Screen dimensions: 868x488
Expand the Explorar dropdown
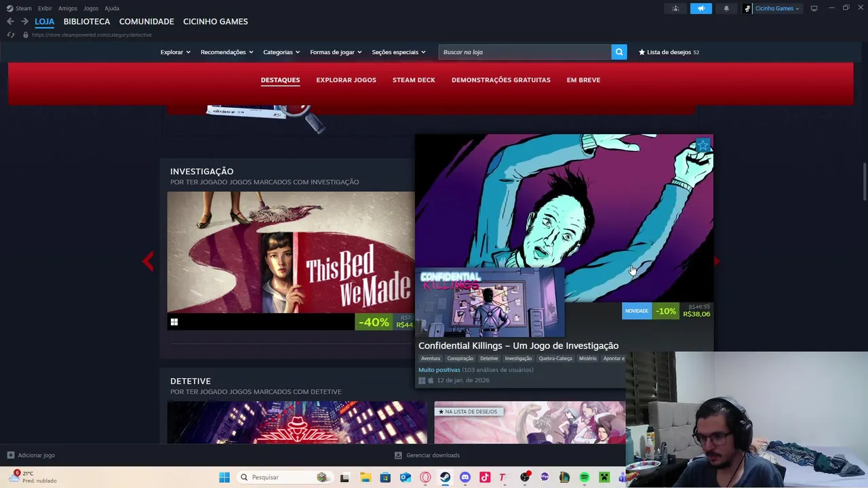coord(175,52)
